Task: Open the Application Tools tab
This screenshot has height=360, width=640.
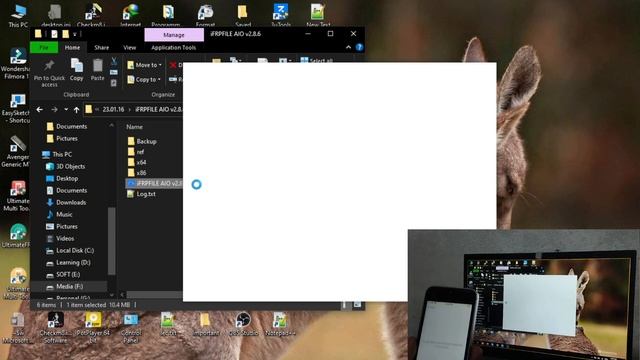Action: click(173, 47)
